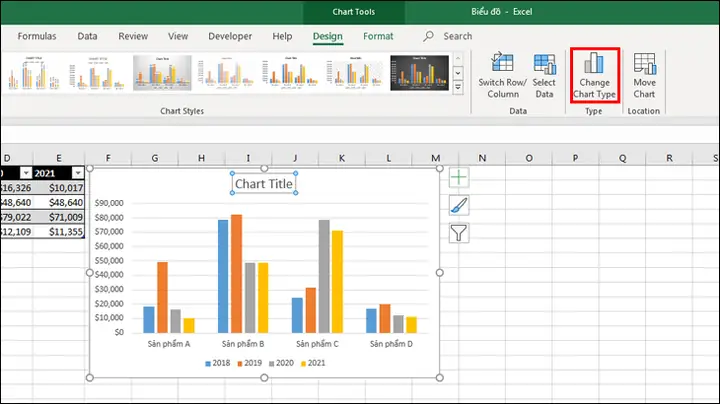Select the dark background chart style
Viewport: 720px width, 404px height.
(419, 73)
